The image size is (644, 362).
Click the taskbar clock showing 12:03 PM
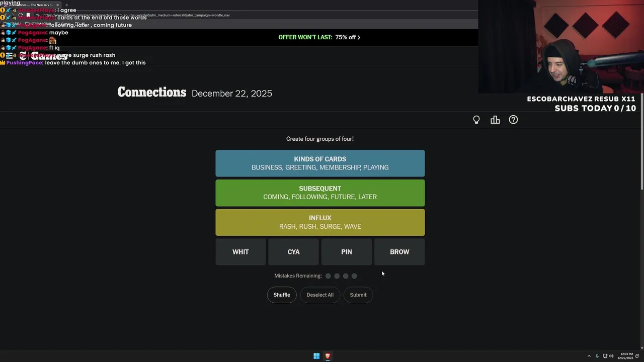(626, 356)
